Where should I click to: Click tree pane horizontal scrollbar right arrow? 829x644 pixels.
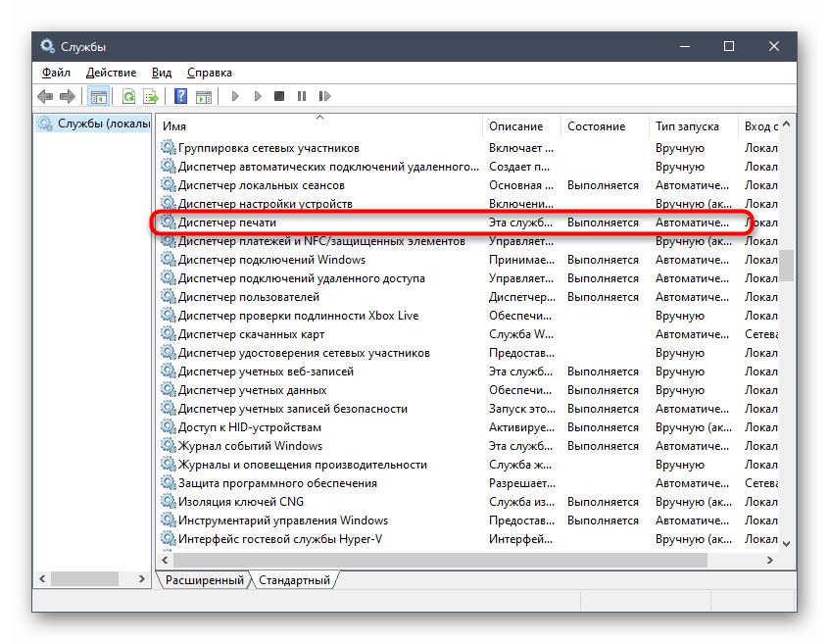141,579
